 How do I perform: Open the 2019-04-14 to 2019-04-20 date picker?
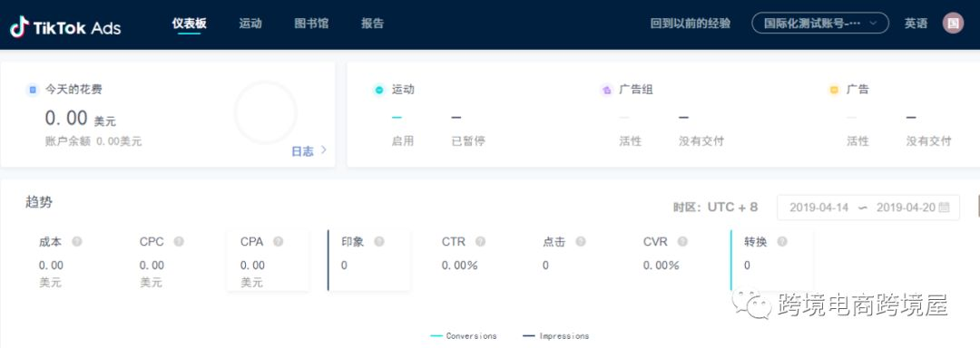[868, 207]
